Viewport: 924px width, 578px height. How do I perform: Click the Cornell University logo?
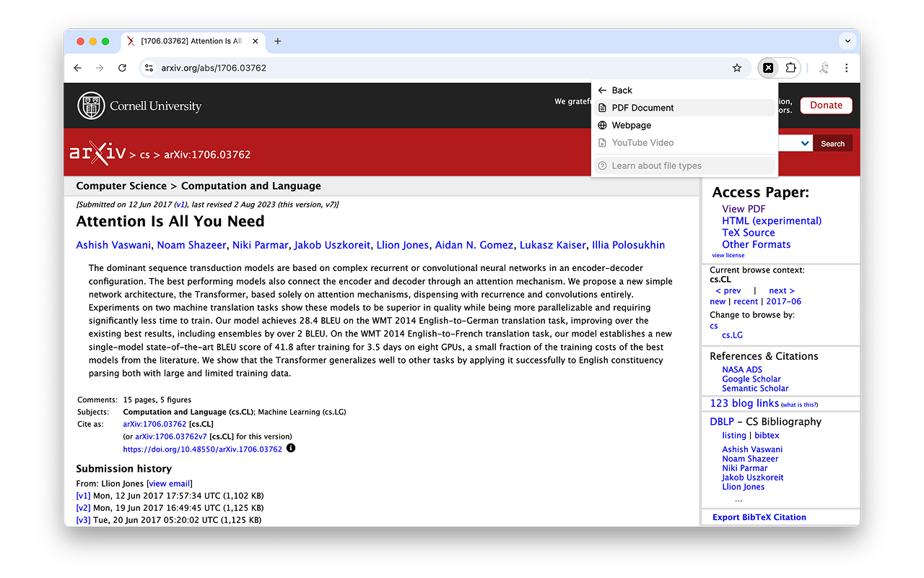pyautogui.click(x=139, y=105)
